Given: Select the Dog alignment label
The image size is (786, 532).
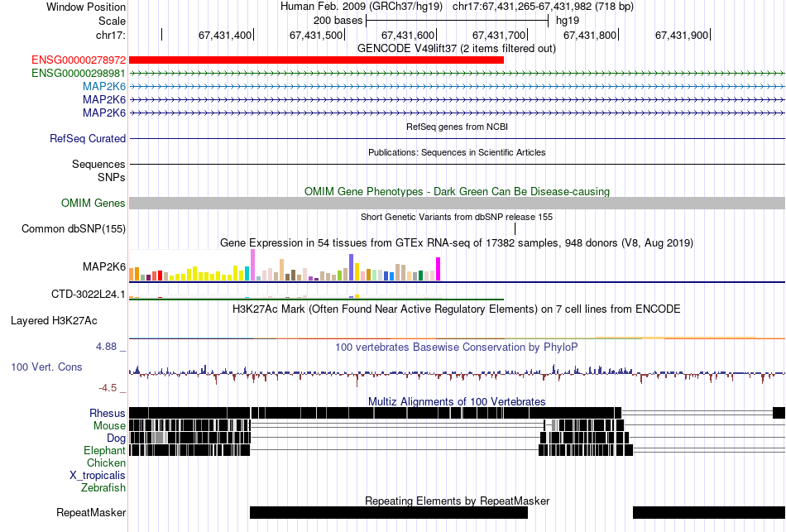Looking at the screenshot, I should [116, 439].
